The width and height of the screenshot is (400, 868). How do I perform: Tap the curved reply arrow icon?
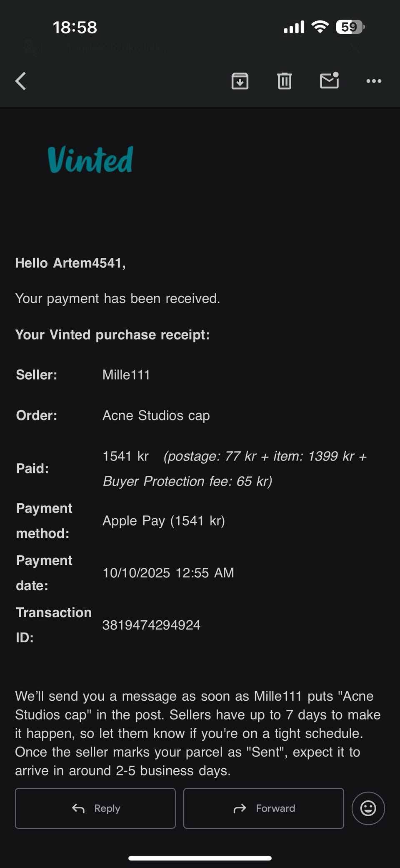(78, 808)
